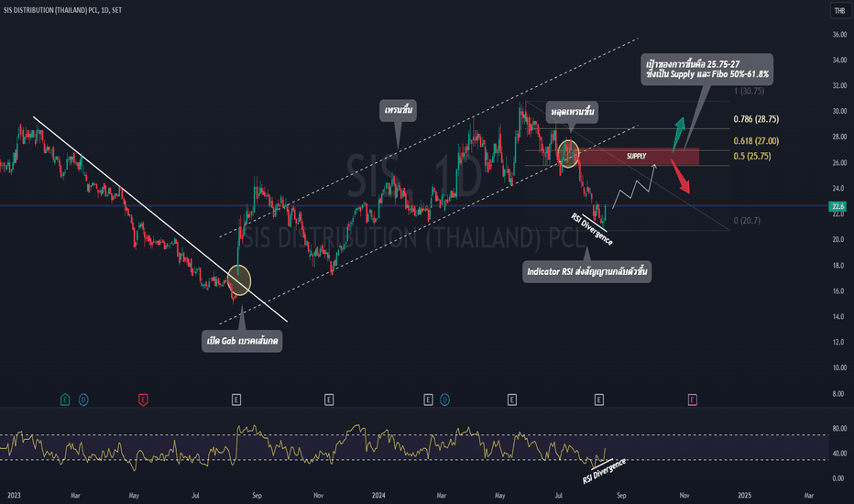Image resolution: width=854 pixels, height=504 pixels.
Task: Select the 'RSI Divergence' text on price chart
Action: pyautogui.click(x=592, y=229)
